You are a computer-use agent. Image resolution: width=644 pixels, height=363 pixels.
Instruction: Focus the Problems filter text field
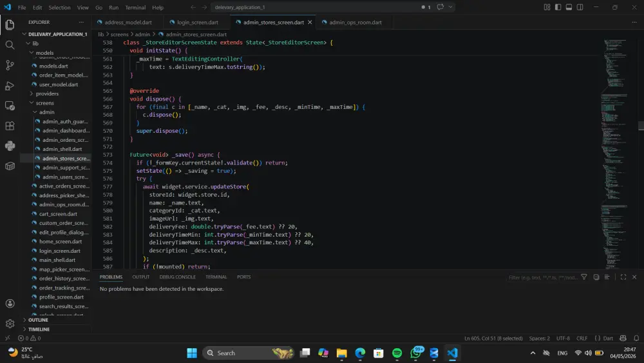point(543,277)
